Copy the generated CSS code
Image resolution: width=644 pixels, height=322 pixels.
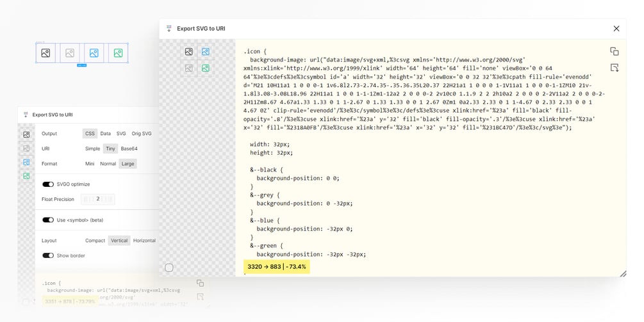[614, 51]
